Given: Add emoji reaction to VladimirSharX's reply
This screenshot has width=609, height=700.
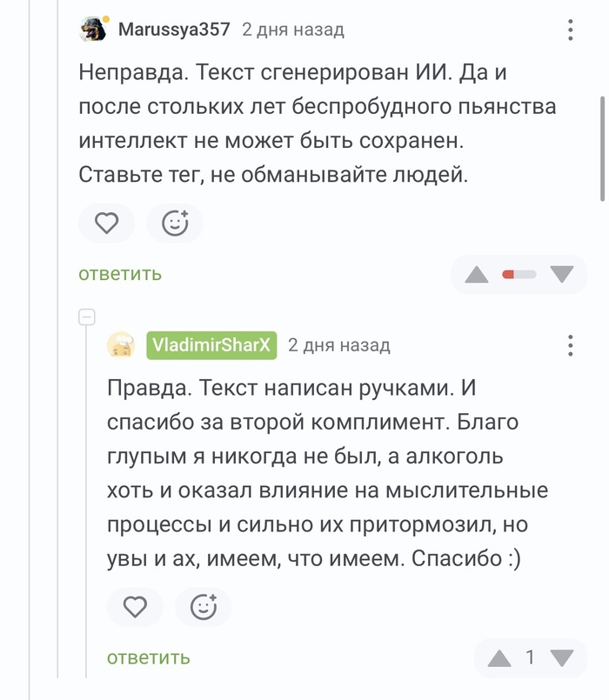Looking at the screenshot, I should coord(203,606).
